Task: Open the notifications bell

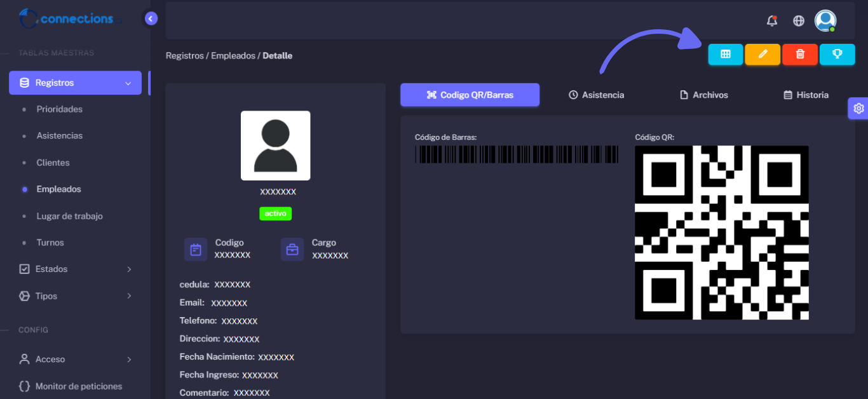Action: pos(772,20)
